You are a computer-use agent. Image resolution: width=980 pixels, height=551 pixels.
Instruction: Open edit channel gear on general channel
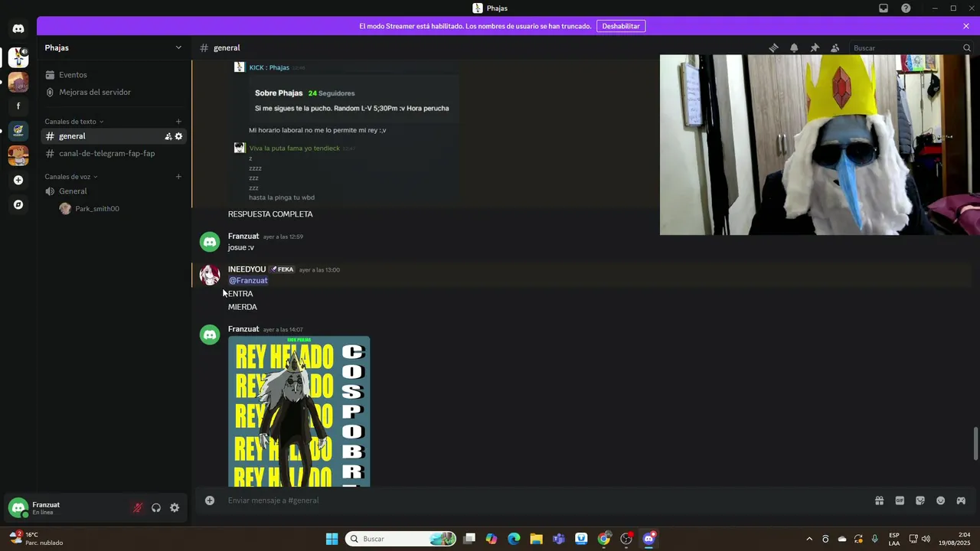[179, 136]
